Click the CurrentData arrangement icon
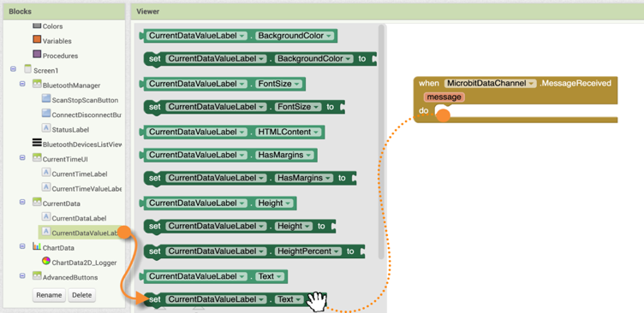644x313 pixels. pos(37,203)
